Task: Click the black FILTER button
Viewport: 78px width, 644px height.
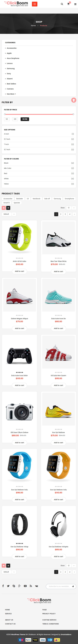Action: pos(25,119)
